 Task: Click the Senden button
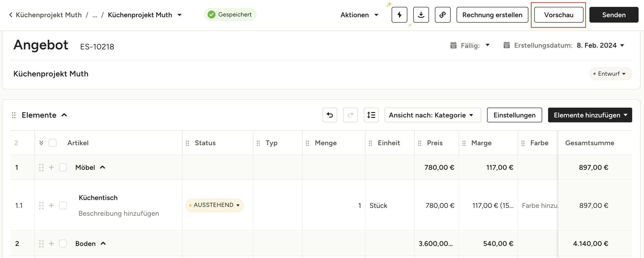point(614,15)
